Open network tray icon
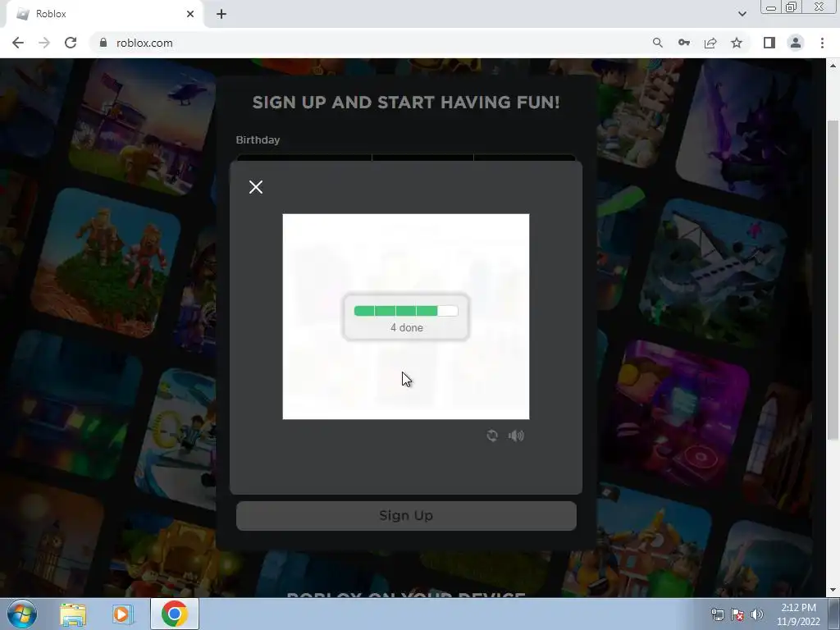Screen dimensions: 840x630 [x=717, y=614]
